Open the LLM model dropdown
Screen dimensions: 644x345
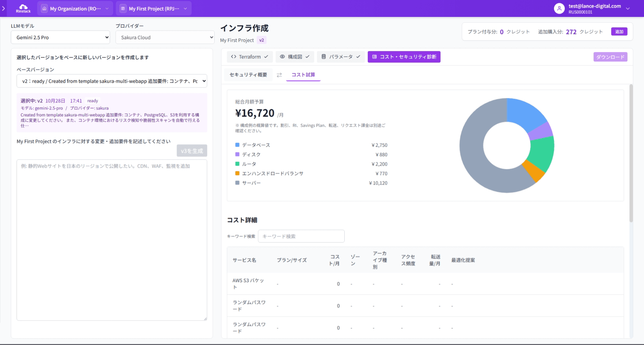tap(60, 37)
